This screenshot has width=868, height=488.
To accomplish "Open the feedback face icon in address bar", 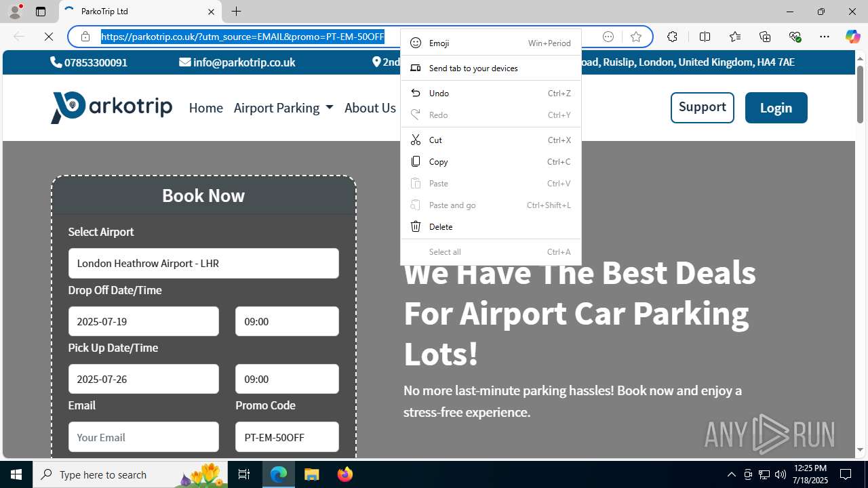I will click(608, 37).
